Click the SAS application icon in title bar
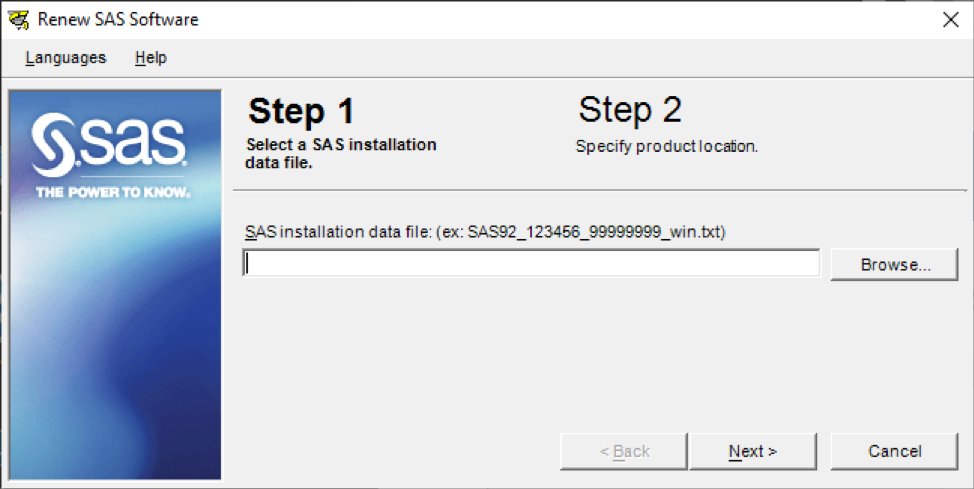 click(18, 19)
